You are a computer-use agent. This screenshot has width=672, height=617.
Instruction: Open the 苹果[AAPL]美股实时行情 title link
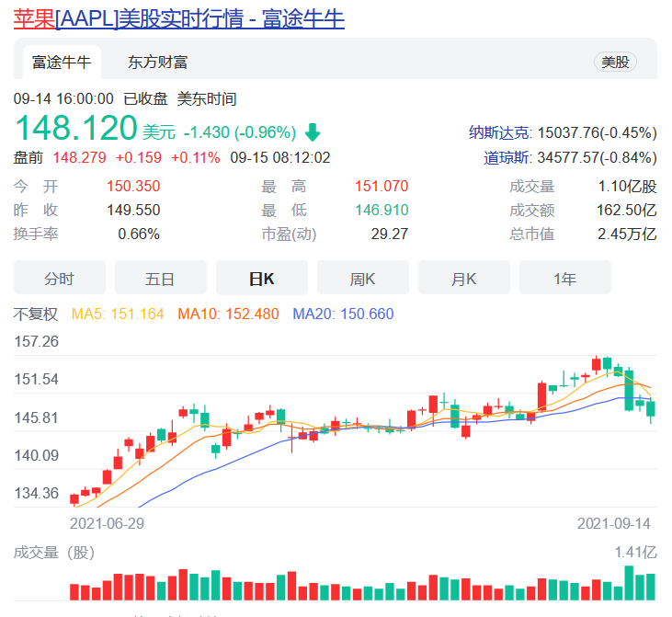coord(179,19)
